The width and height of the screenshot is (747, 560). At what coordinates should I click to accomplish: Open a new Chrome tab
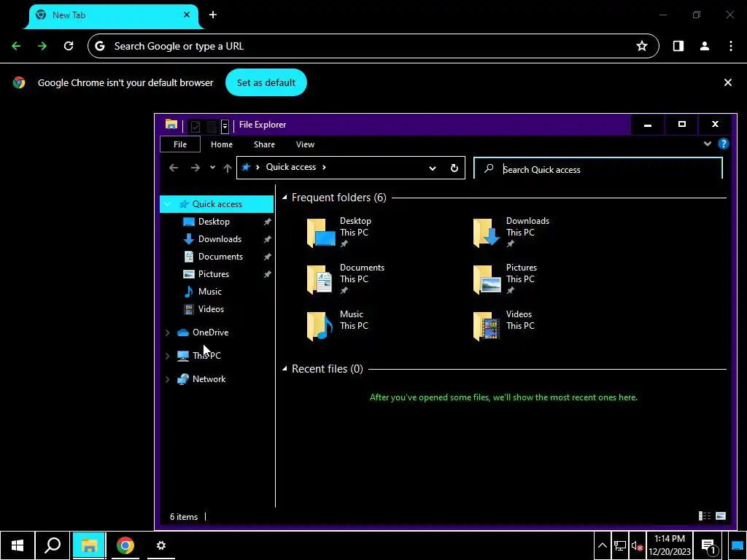pyautogui.click(x=212, y=15)
